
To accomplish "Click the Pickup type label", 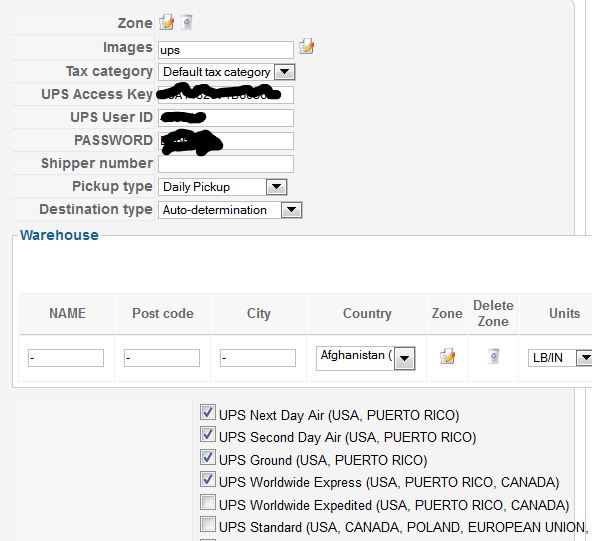I will coord(112,186).
